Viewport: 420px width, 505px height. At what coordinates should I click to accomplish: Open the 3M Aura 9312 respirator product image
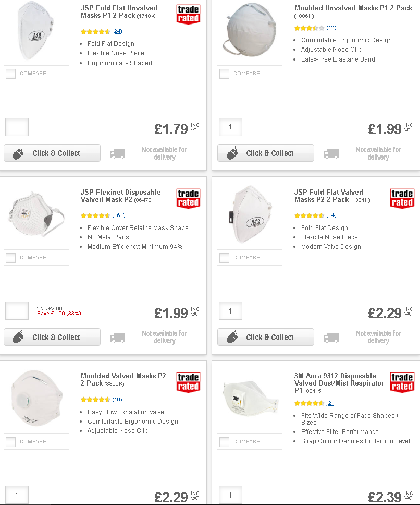point(250,399)
